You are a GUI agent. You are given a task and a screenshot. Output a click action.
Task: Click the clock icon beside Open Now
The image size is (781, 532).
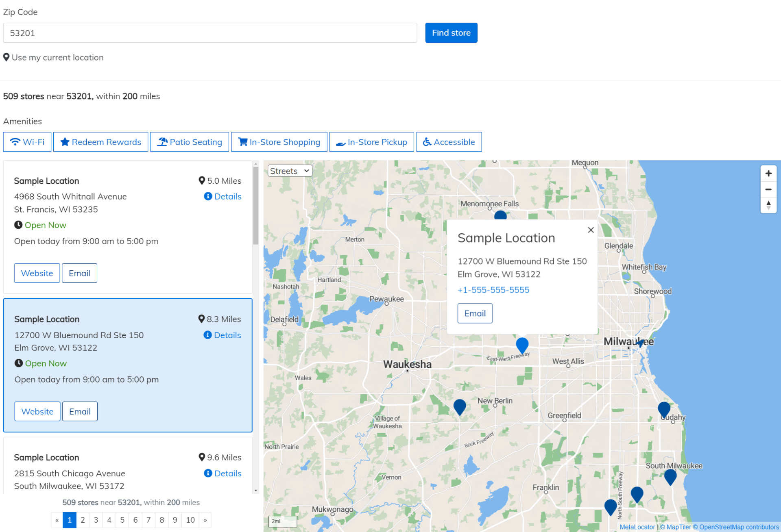coord(18,225)
